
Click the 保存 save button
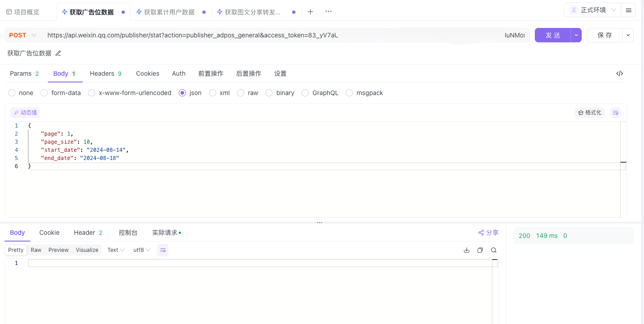pos(605,35)
